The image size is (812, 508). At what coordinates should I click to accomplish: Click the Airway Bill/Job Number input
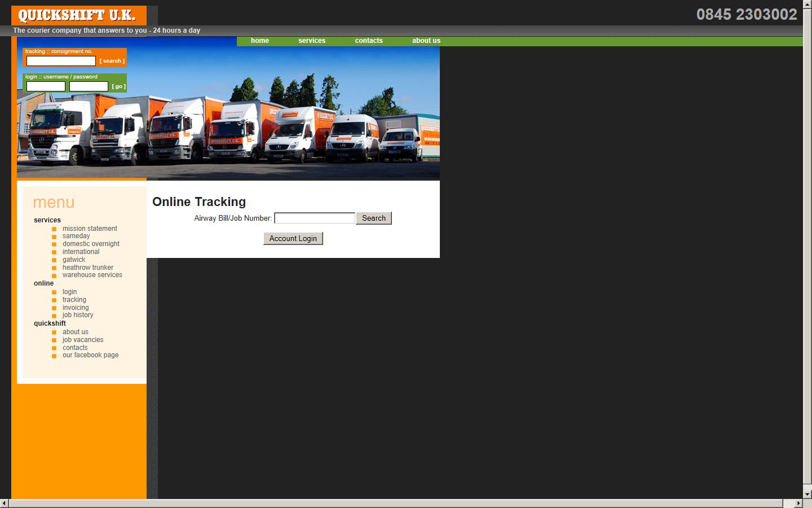pos(315,218)
